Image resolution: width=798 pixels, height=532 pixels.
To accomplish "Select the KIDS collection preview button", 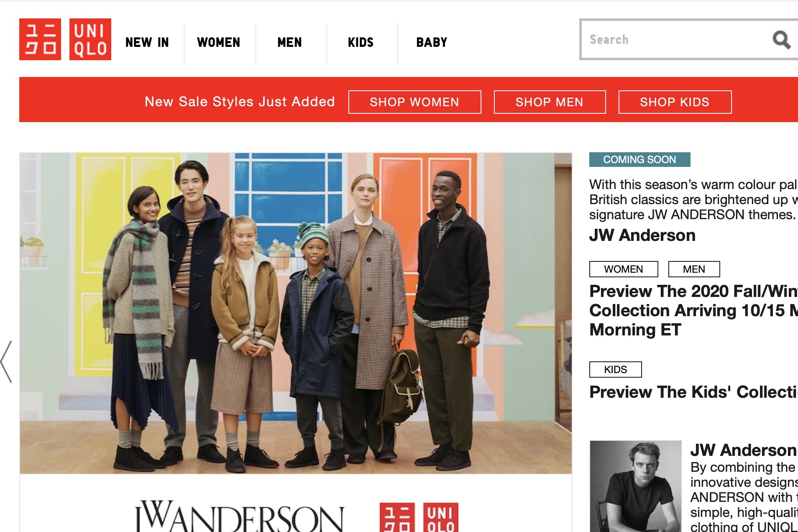I will (616, 369).
